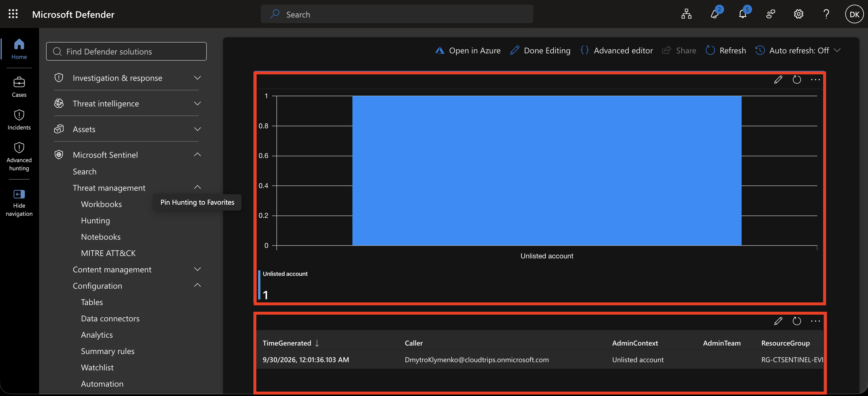
Task: Select the Unlisted account table cell
Action: coord(638,360)
